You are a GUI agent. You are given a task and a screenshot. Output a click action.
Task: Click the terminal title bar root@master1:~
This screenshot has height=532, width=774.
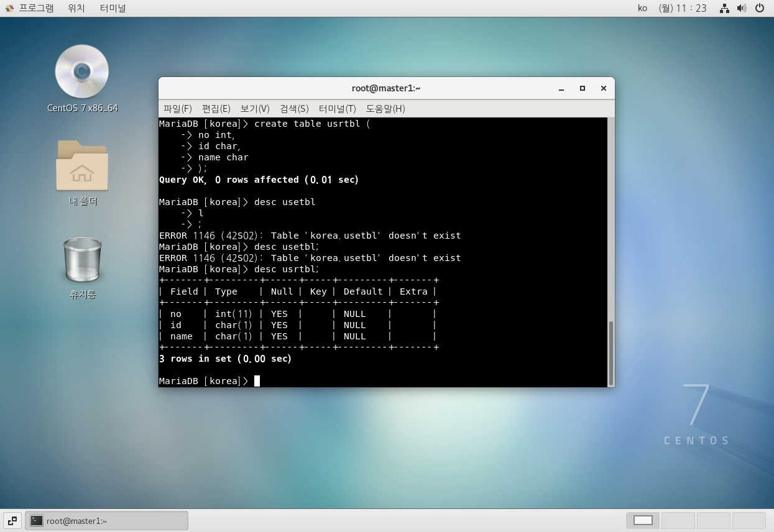coord(386,88)
